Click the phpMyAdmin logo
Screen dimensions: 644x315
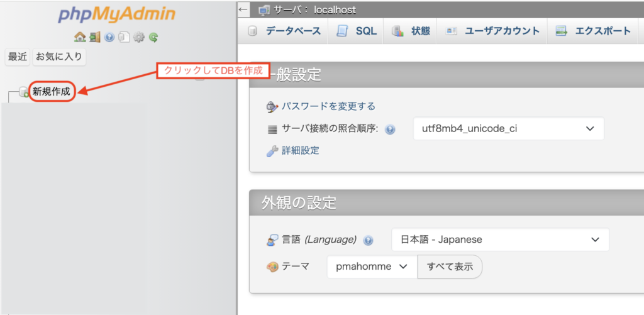coord(116,14)
